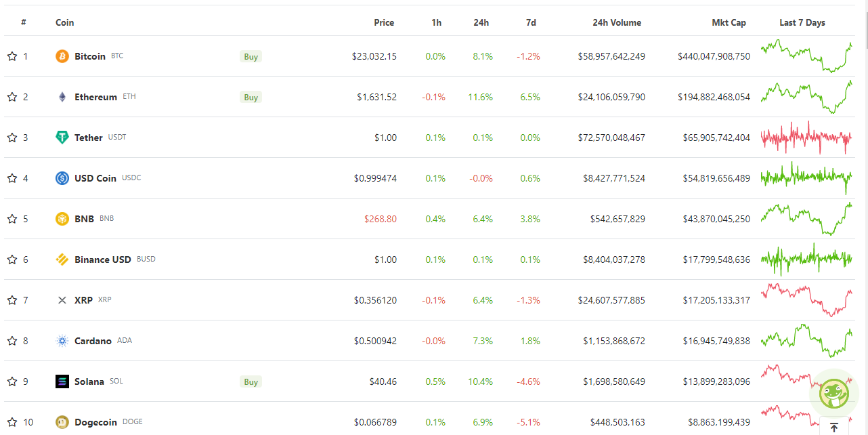The image size is (868, 435).
Task: Open the Bitcoin coin page link
Action: coord(90,56)
